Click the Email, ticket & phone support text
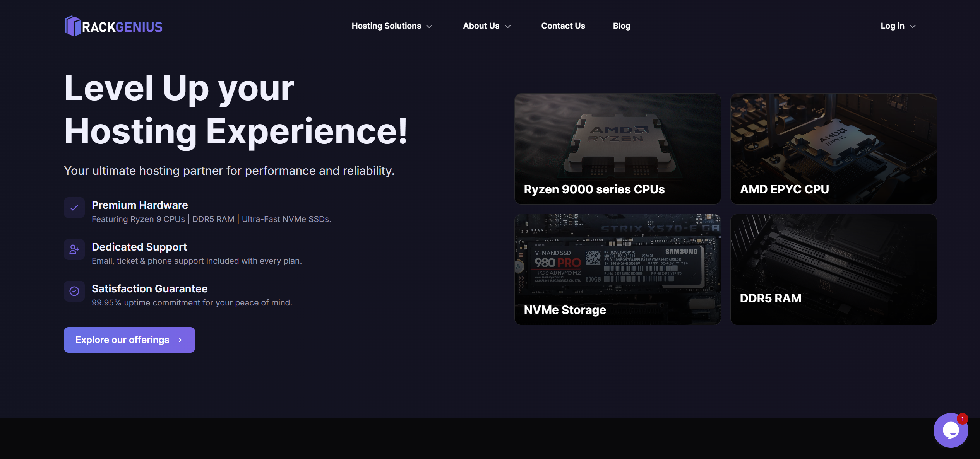 pos(197,261)
